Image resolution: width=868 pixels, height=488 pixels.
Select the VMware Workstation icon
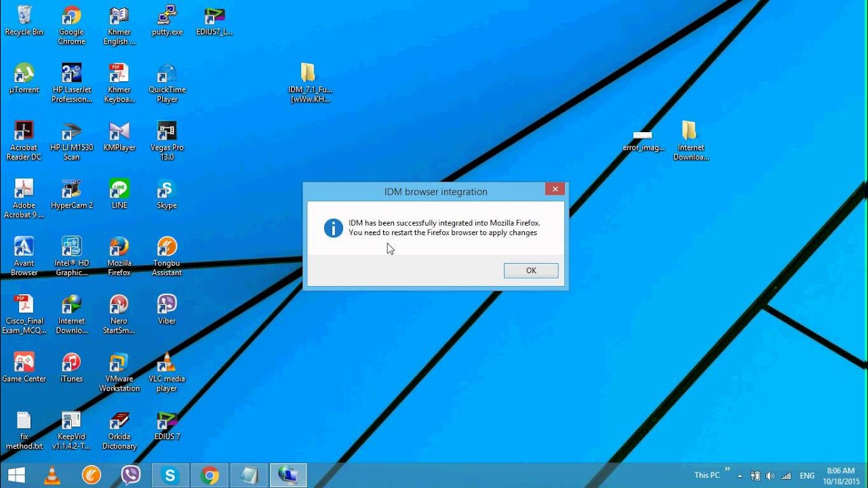point(119,372)
